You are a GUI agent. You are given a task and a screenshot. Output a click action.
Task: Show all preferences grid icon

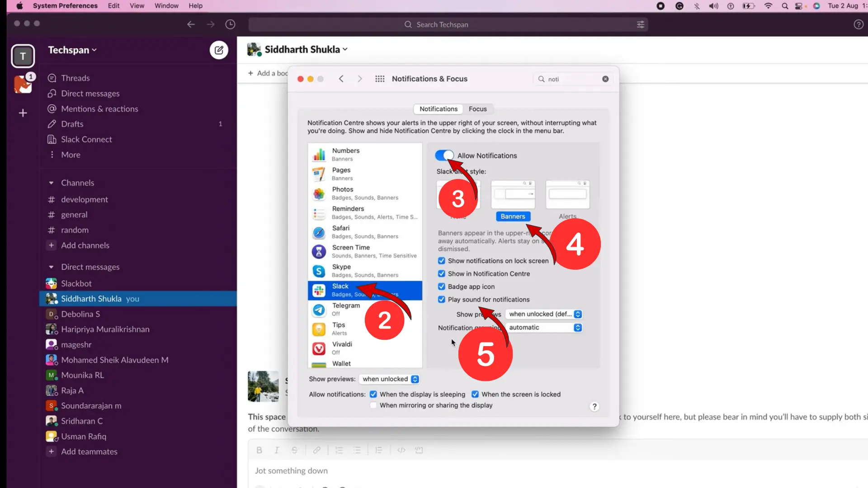click(380, 79)
